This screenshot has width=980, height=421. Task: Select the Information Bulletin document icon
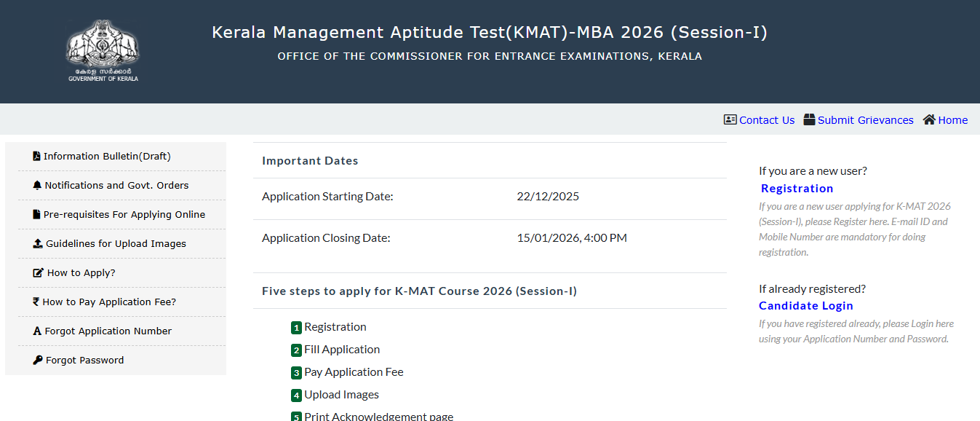coord(36,155)
